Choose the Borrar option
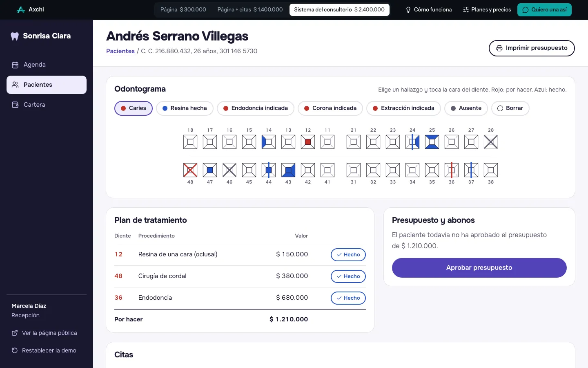The width and height of the screenshot is (588, 368). (510, 108)
